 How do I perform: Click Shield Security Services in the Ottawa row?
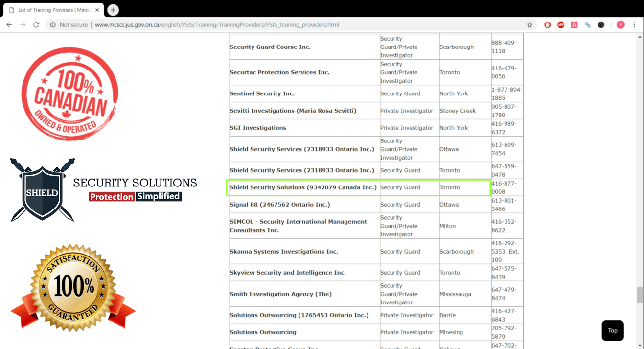302,149
